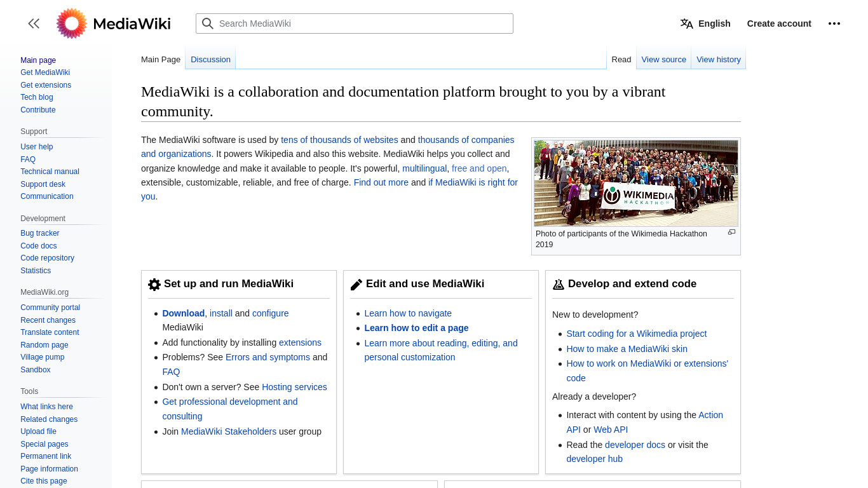Open the View history tab
The width and height of the screenshot is (868, 488).
point(719,59)
